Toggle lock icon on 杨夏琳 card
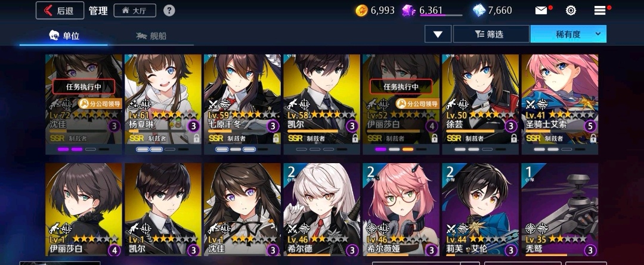Image resolution: width=644 pixels, height=265 pixels. (x=196, y=139)
